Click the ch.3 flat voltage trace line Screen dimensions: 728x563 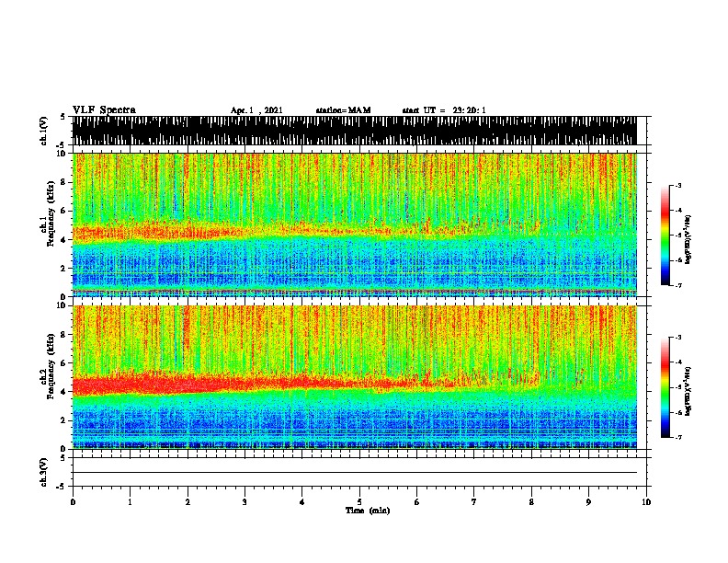coord(354,473)
